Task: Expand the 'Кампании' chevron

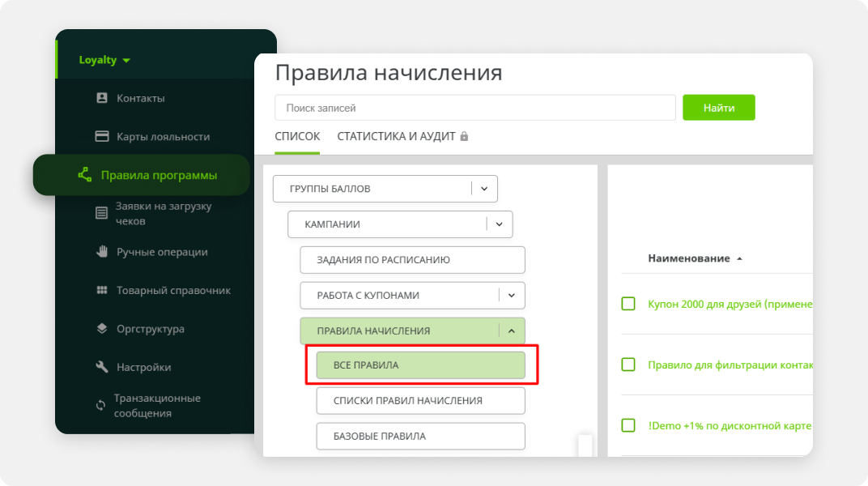Action: coord(499,224)
